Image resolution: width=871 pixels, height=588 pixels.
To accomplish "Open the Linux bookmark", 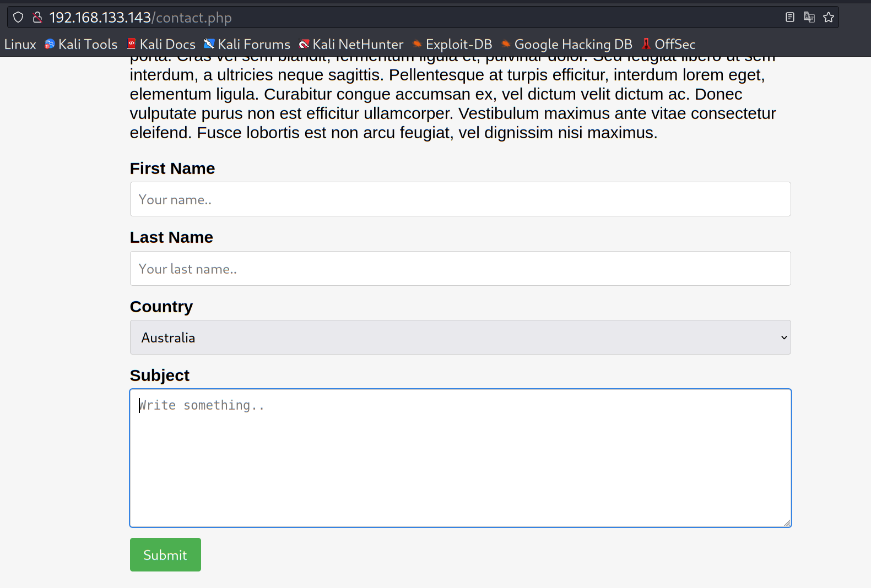I will 20,44.
